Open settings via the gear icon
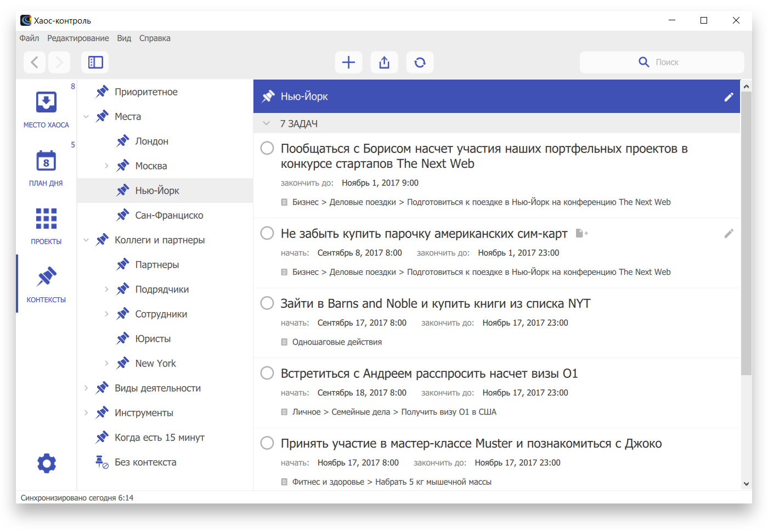Image resolution: width=768 pixels, height=532 pixels. tap(46, 463)
